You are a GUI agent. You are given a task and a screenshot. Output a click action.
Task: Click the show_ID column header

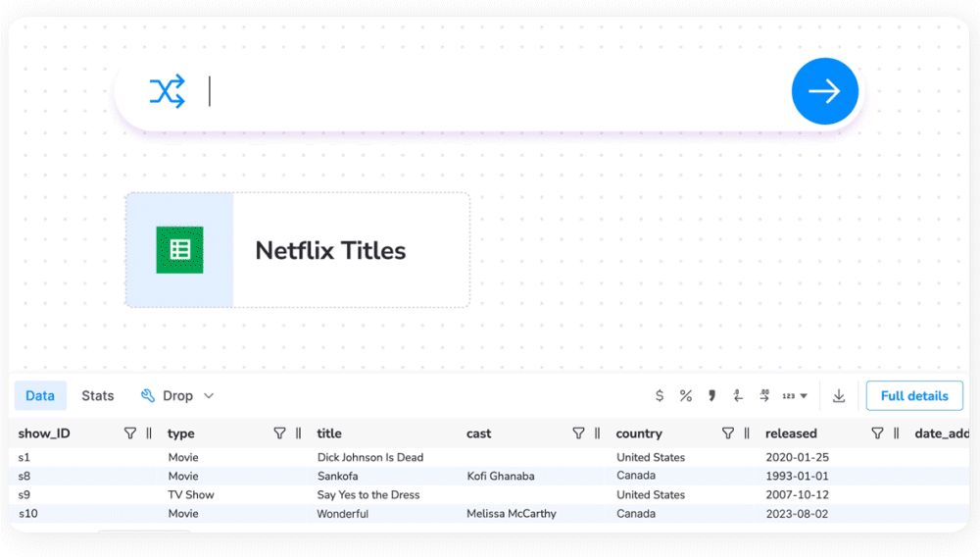point(44,433)
